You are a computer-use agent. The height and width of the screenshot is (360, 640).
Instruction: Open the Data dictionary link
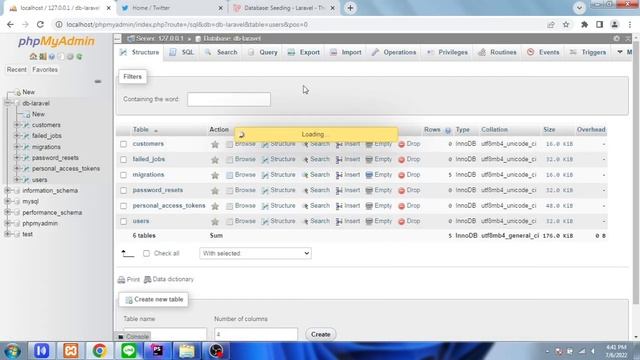[169, 279]
